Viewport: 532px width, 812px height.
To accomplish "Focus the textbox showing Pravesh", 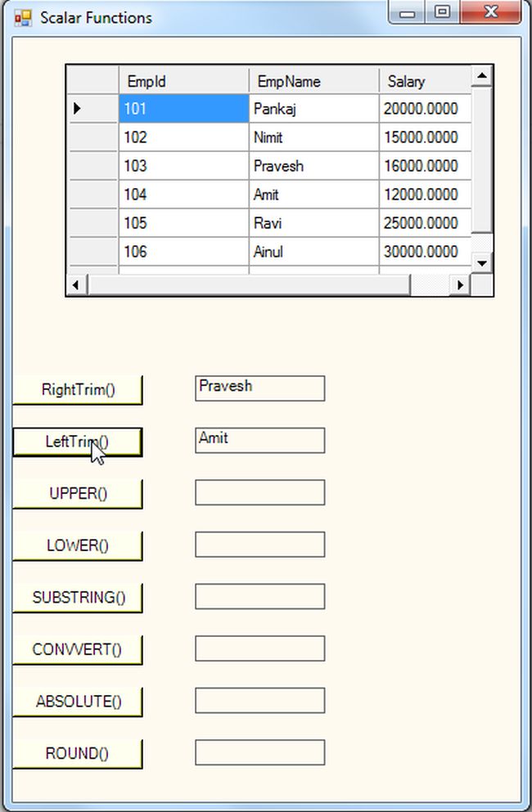I will [260, 388].
